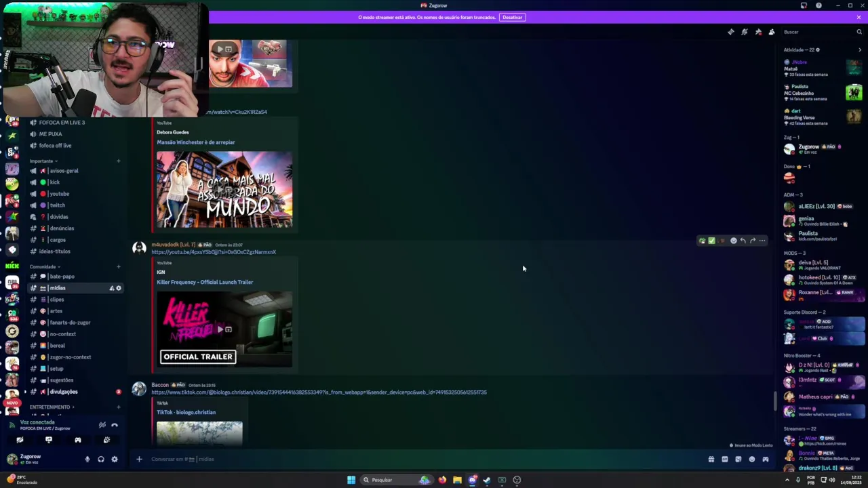Screen dimensions: 868x488
Task: Open the help icon in title bar
Action: (818, 5)
